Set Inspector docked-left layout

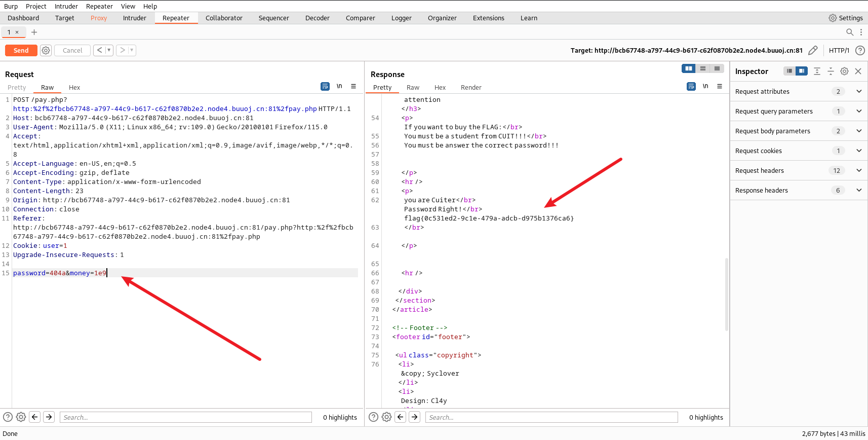tap(790, 71)
